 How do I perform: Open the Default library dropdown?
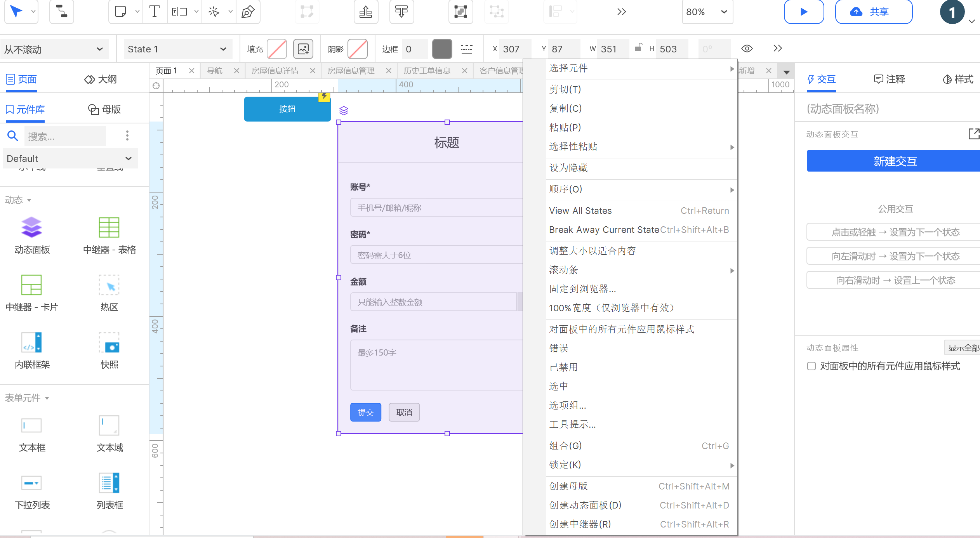(70, 158)
